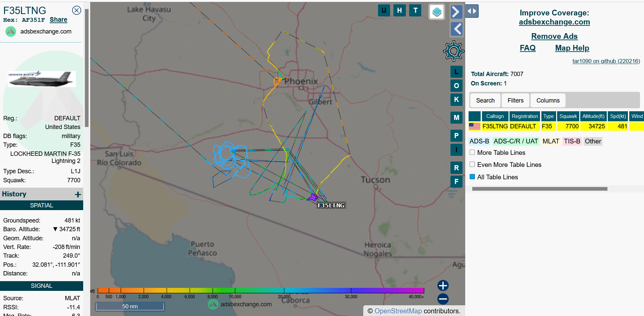
Task: Open OpenStreetMap attribution link
Action: pyautogui.click(x=398, y=311)
